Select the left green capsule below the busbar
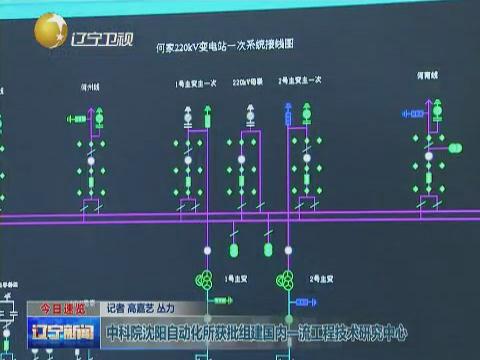Screen dimensions: 480x360 pyautogui.click(x=234, y=250)
